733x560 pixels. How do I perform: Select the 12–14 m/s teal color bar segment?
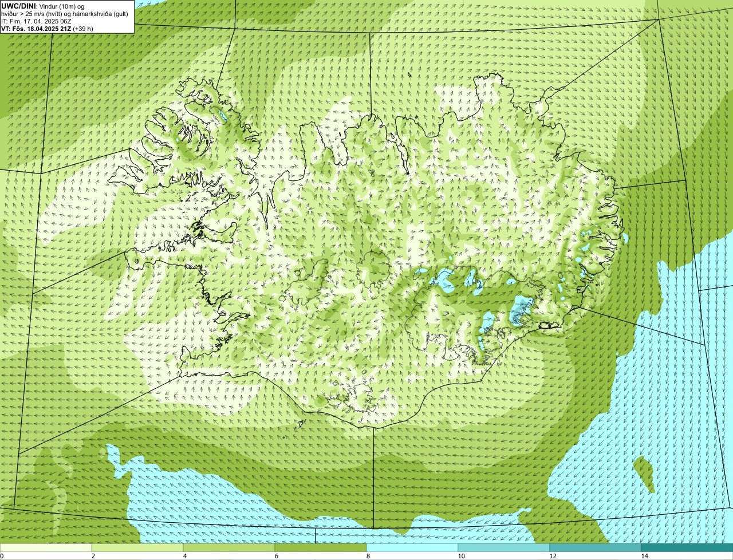[x=596, y=547]
